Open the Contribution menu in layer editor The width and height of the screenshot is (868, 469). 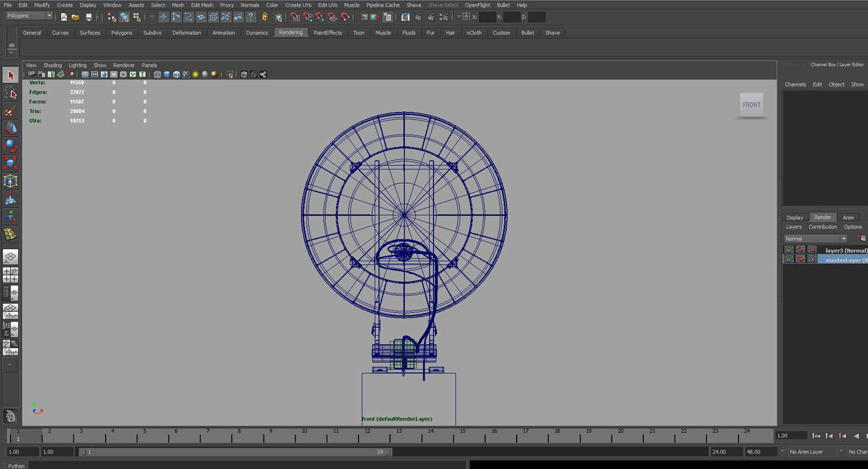point(823,227)
